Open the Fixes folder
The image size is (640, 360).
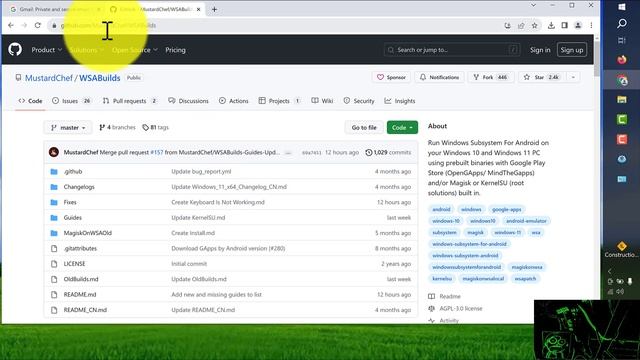click(x=70, y=202)
